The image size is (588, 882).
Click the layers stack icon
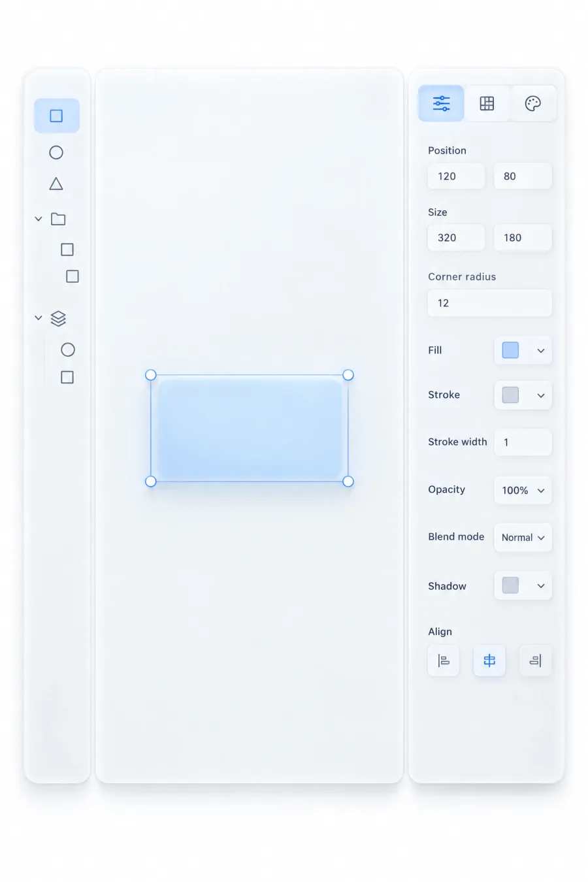coord(58,318)
